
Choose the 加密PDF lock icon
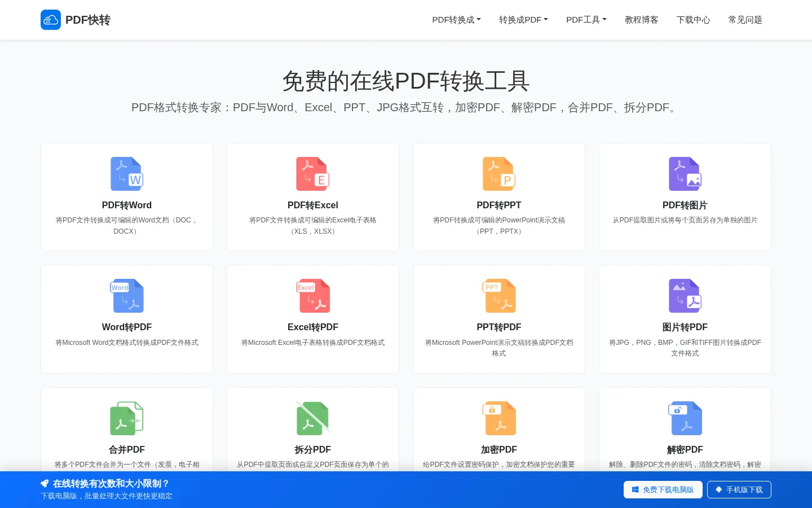click(x=499, y=418)
